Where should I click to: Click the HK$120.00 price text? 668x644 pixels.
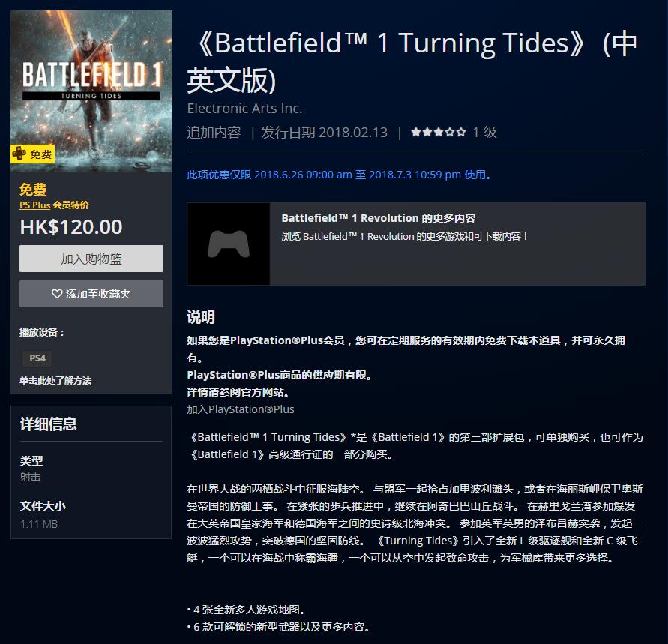(71, 226)
